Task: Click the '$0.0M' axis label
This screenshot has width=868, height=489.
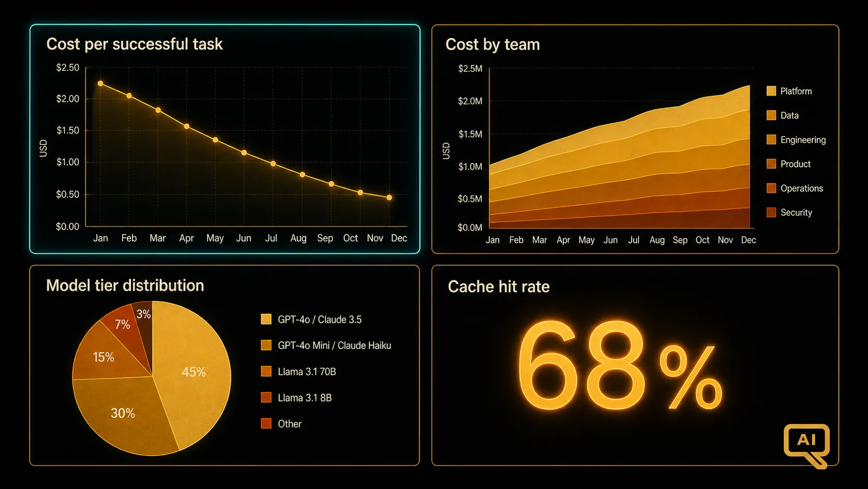Action: click(x=470, y=228)
